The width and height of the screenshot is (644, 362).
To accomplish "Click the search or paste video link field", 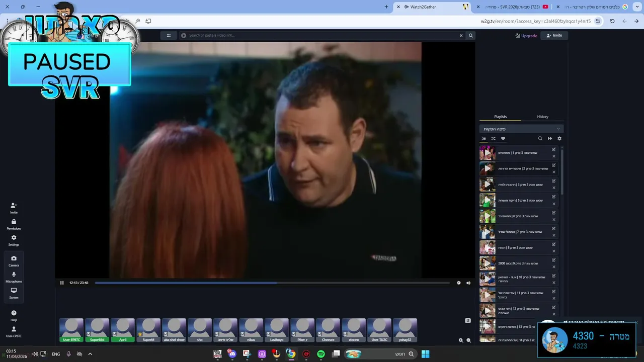I will 322,35.
